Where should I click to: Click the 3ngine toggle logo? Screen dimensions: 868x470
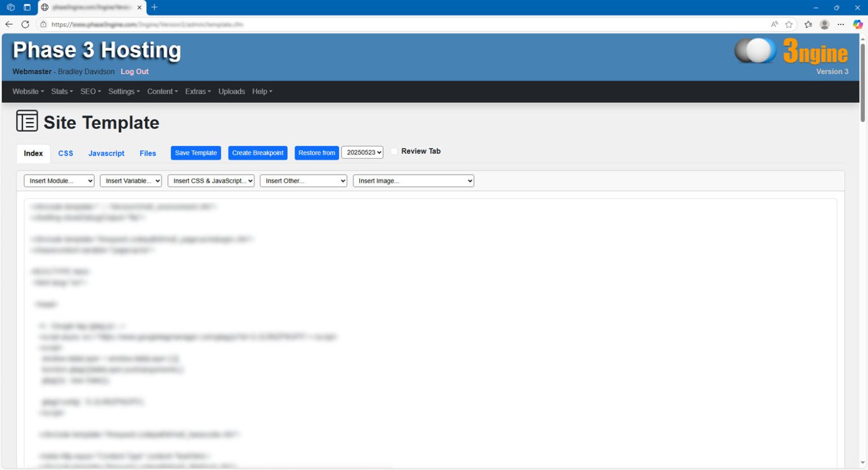pos(755,51)
